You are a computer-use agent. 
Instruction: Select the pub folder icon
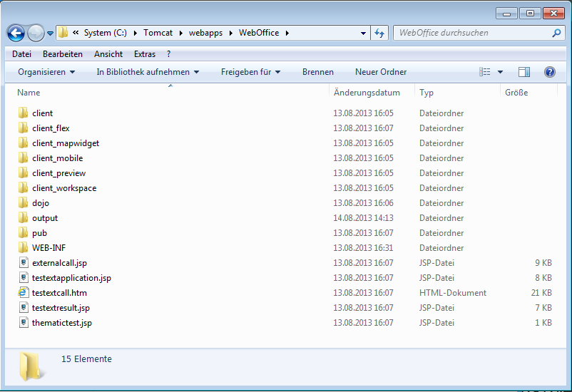[23, 232]
